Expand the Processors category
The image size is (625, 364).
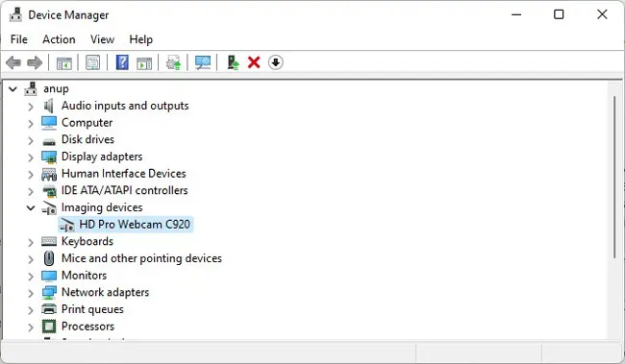tap(31, 328)
